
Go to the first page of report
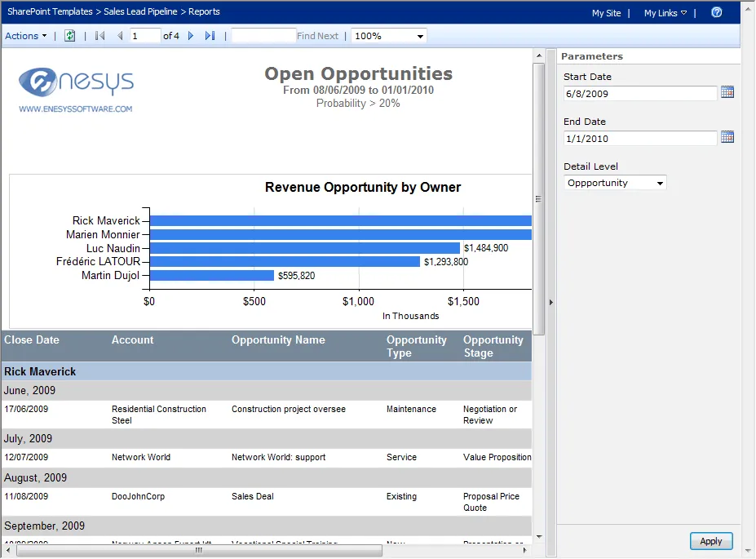(x=100, y=36)
